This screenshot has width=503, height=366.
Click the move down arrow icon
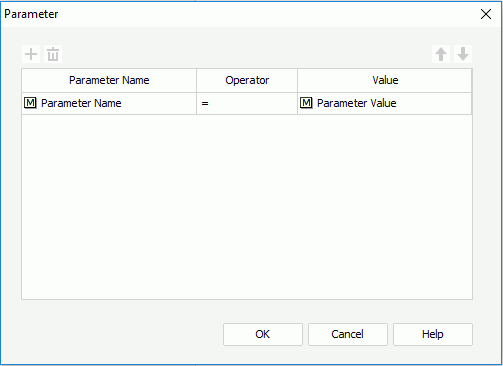[463, 54]
